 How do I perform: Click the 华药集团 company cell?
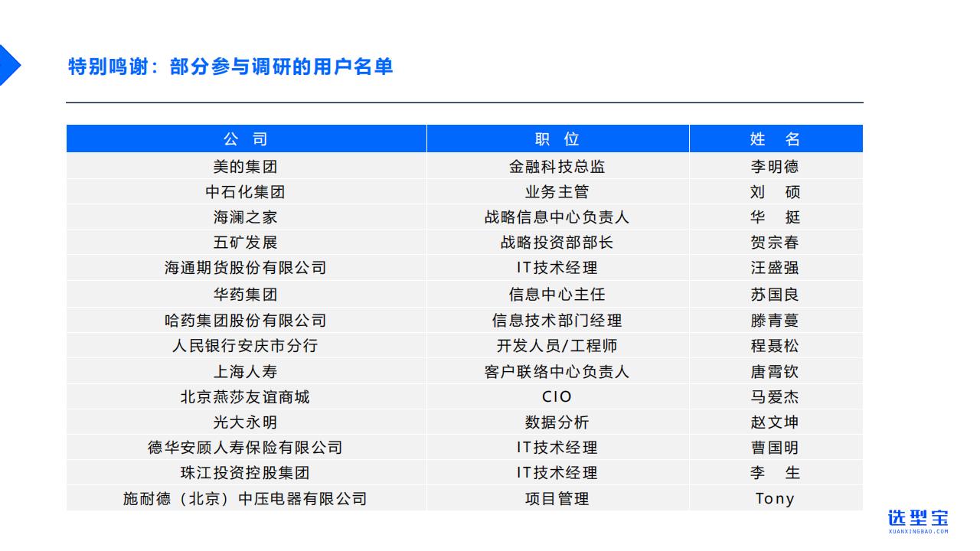coord(246,294)
